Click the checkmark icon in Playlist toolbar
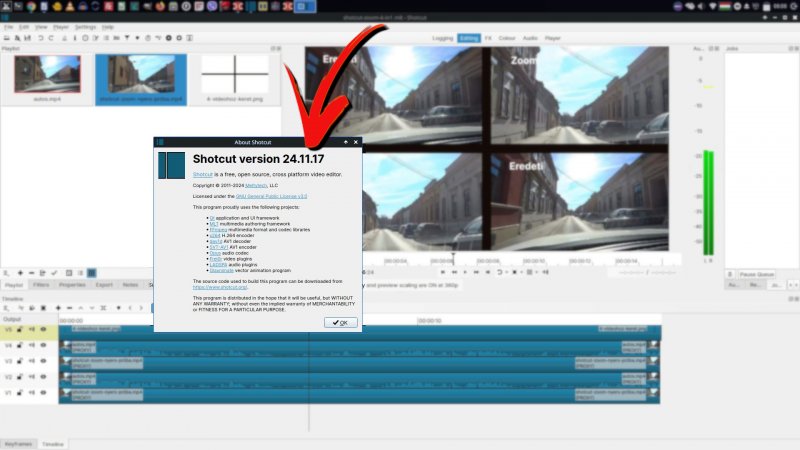This screenshot has height=450, width=800. click(54, 273)
